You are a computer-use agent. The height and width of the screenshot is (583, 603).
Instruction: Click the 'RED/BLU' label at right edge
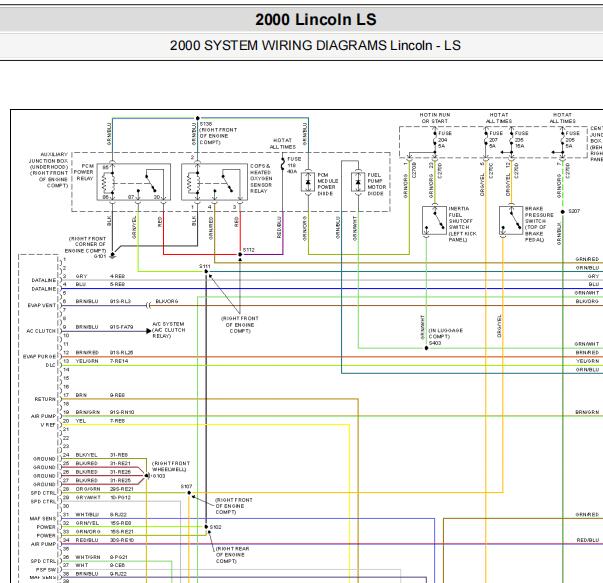[x=588, y=540]
